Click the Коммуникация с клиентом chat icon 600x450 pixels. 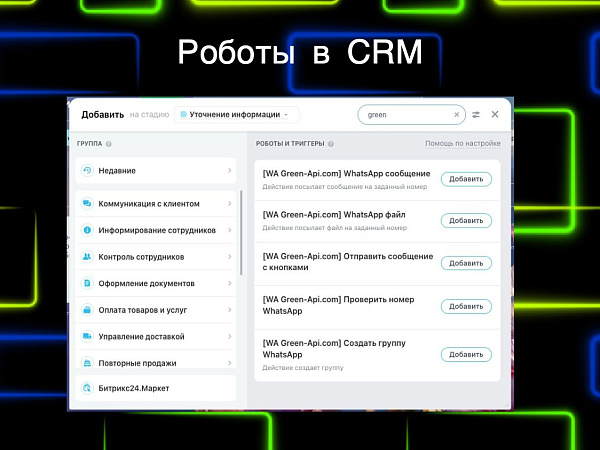pos(87,204)
